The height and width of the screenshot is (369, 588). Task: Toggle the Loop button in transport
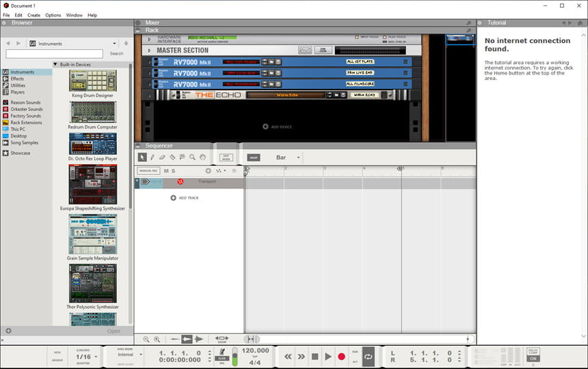369,357
